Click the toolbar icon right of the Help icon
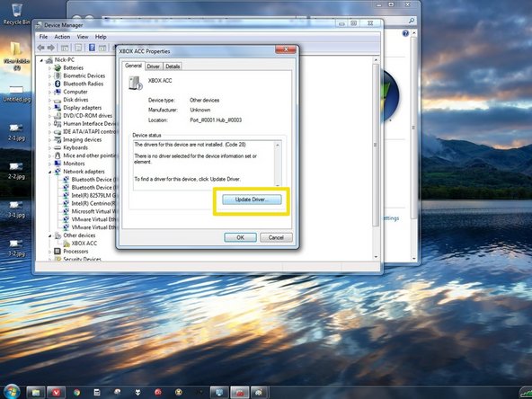532x399 pixels. (x=102, y=48)
